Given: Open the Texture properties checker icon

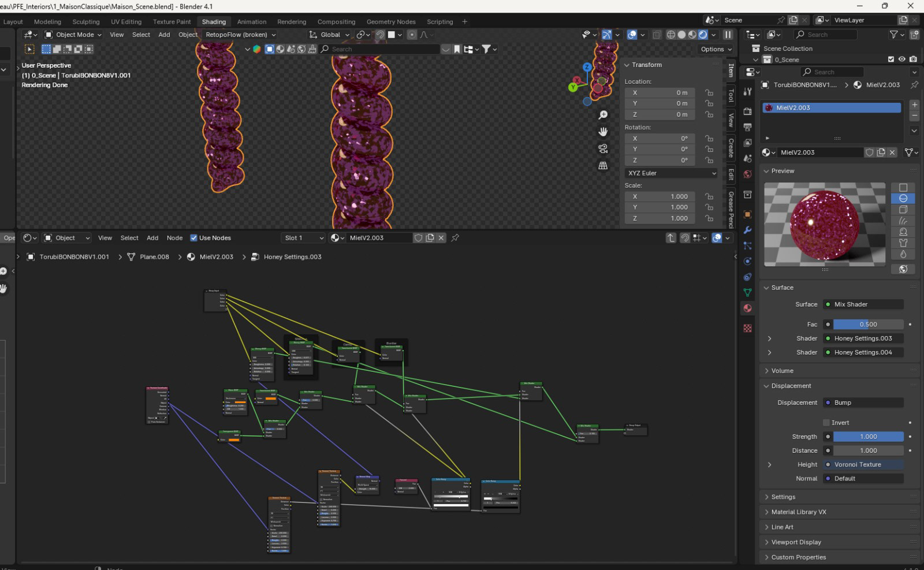Looking at the screenshot, I should (747, 328).
